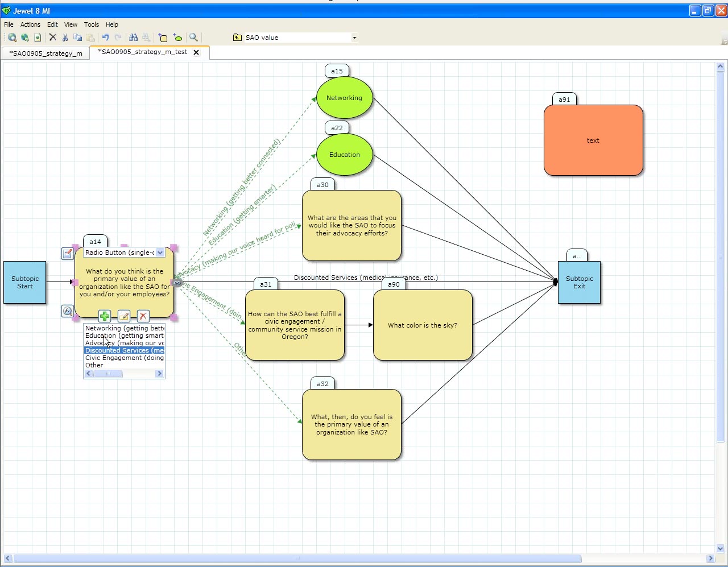Click the scissors cut icon
Viewport: 728px width, 567px height.
(x=65, y=38)
